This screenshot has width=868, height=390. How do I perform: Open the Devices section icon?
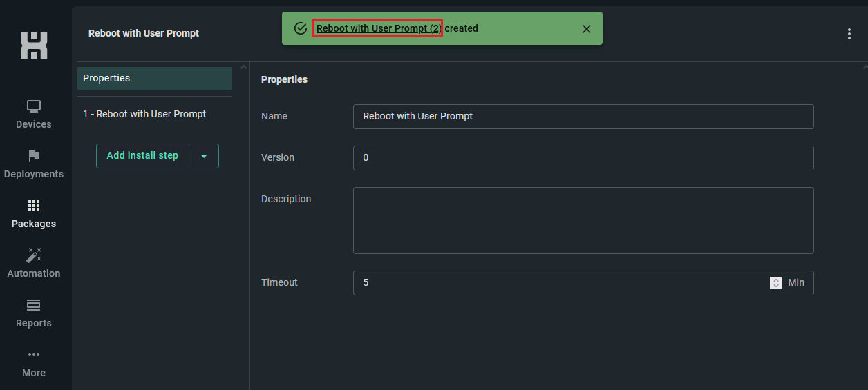point(34,106)
